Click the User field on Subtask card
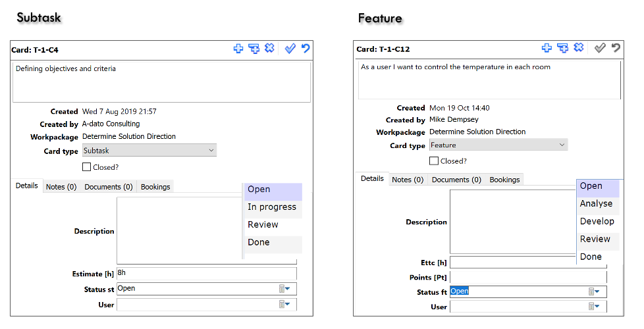The height and width of the screenshot is (329, 644). tap(207, 305)
